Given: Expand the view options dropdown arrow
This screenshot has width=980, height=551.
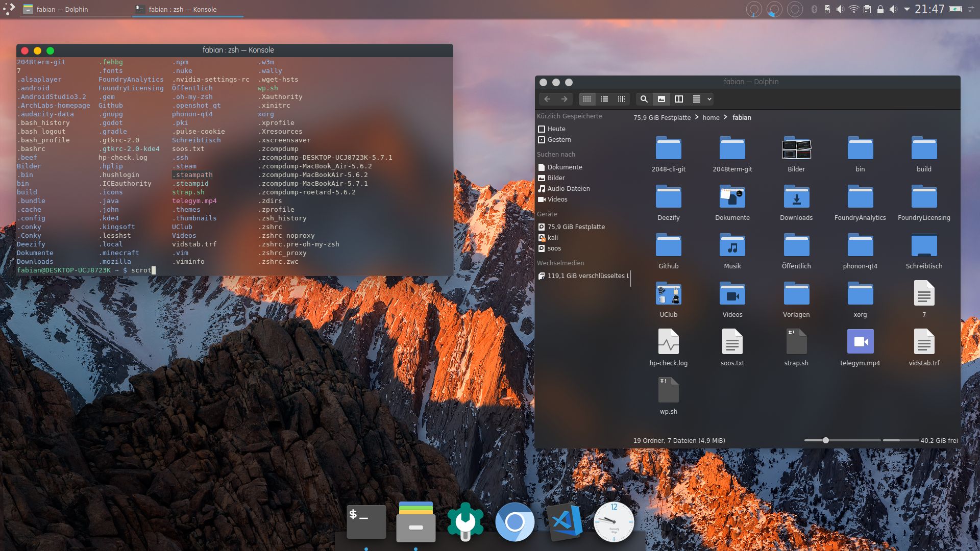Looking at the screenshot, I should click(x=708, y=99).
